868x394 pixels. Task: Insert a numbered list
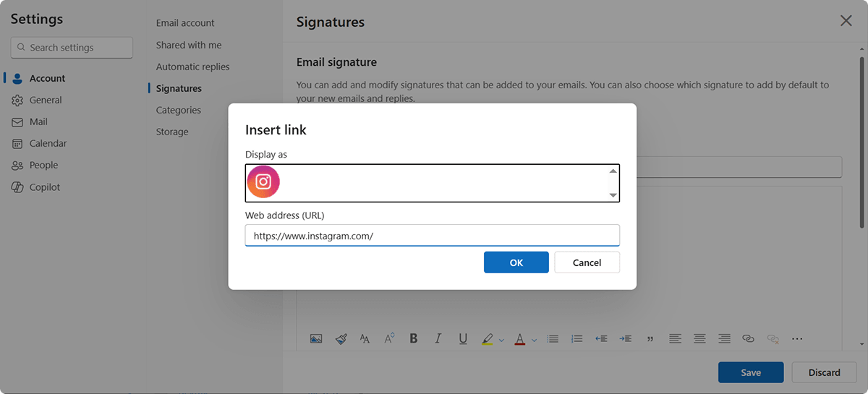pyautogui.click(x=576, y=338)
